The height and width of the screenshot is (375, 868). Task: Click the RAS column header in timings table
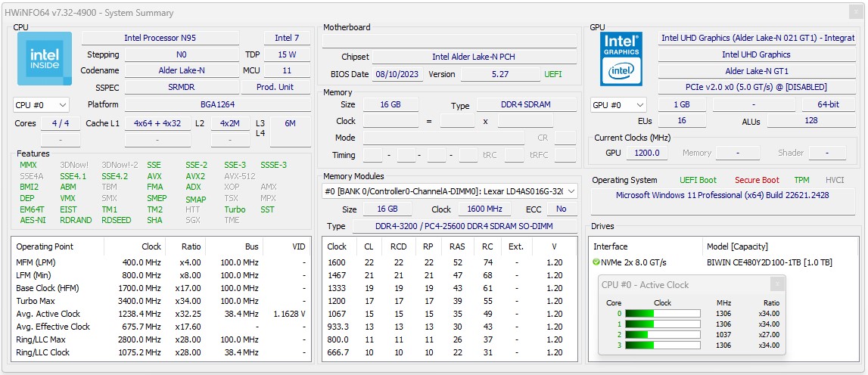[457, 246]
